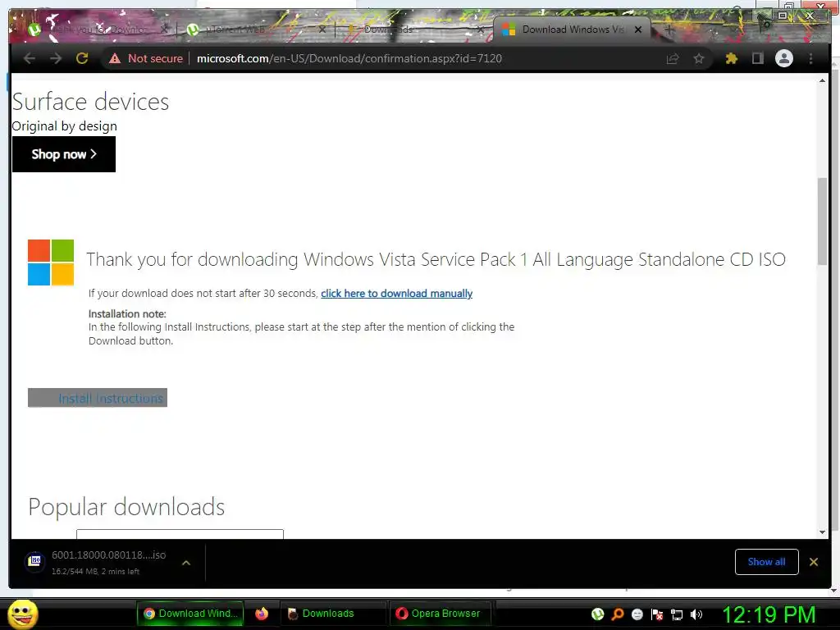Click Show all downloads button
The width and height of the screenshot is (840, 630).
click(767, 562)
